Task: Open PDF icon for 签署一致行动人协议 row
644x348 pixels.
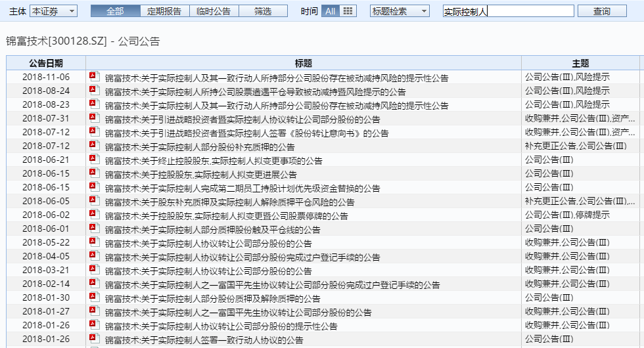Action: click(x=95, y=339)
